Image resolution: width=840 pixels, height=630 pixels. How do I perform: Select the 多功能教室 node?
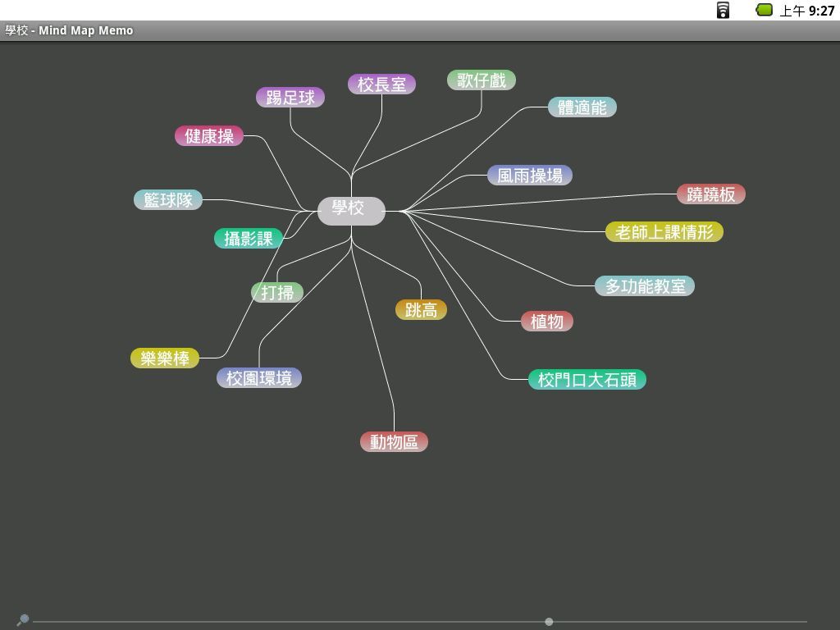(645, 286)
